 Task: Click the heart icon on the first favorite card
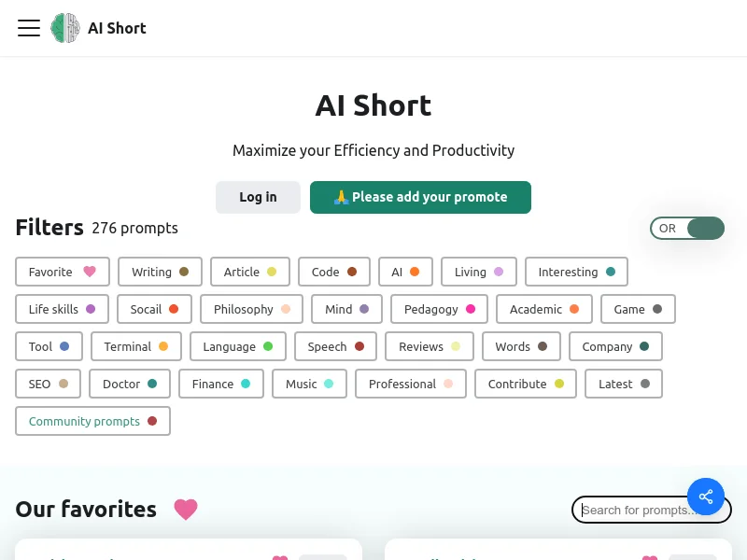tap(280, 556)
